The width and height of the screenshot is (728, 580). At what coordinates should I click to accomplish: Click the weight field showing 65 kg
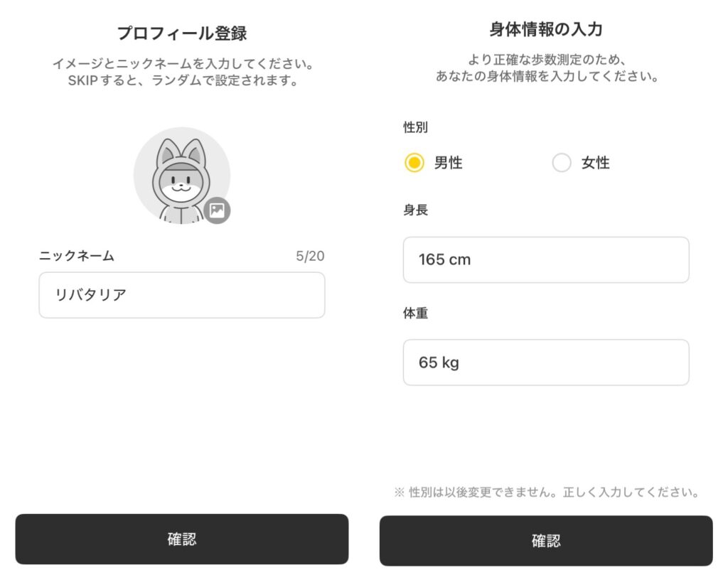tap(546, 362)
